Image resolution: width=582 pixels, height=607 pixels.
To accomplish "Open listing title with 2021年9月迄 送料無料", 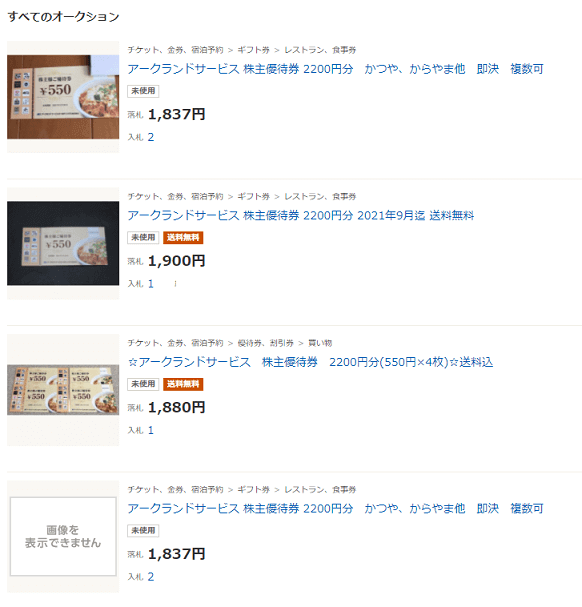I will [x=300, y=215].
